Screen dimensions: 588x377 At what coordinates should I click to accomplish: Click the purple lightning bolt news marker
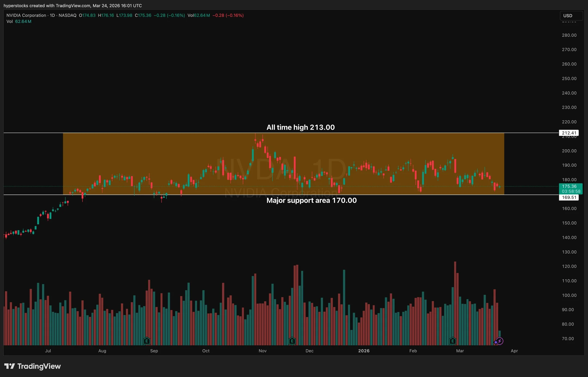click(x=500, y=341)
